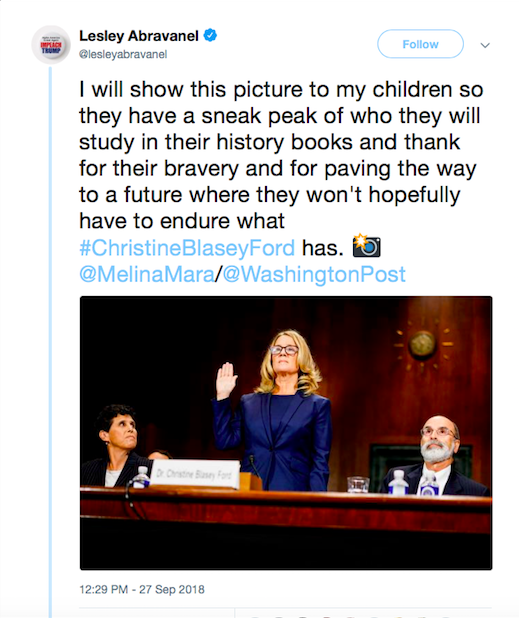The height and width of the screenshot is (618, 519).
Task: Enlarge the attached hearing photo
Action: pos(286,433)
